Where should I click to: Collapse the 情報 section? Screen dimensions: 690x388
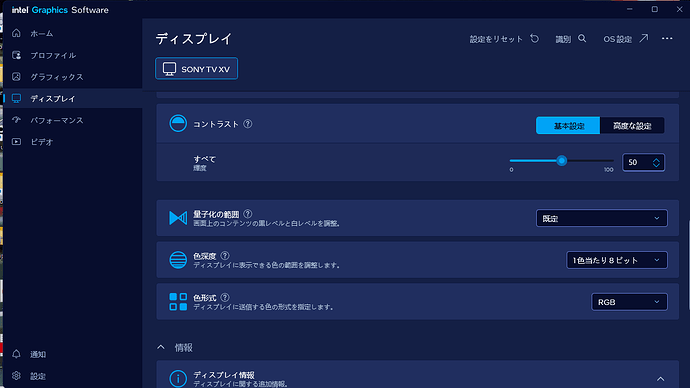pyautogui.click(x=161, y=348)
